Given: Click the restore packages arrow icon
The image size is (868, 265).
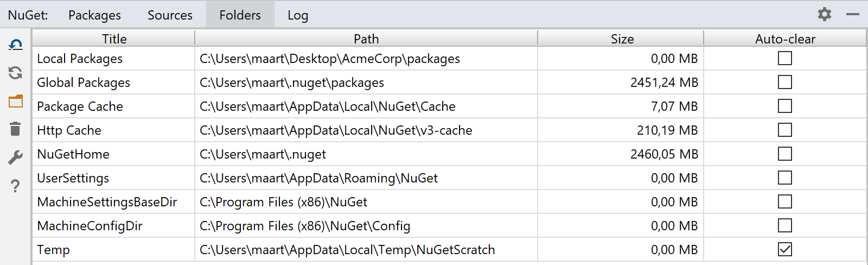Looking at the screenshot, I should tap(16, 45).
